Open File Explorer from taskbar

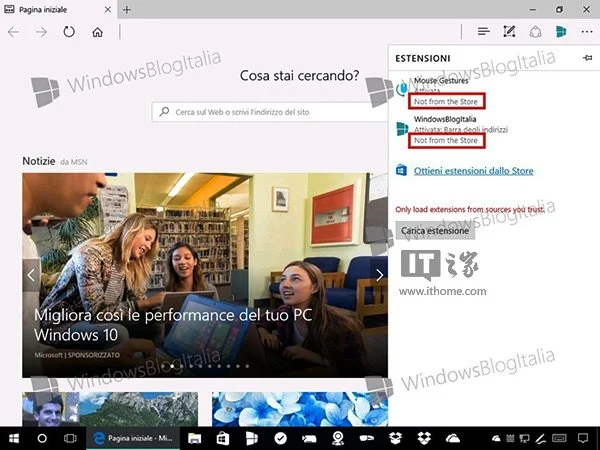pyautogui.click(x=194, y=438)
